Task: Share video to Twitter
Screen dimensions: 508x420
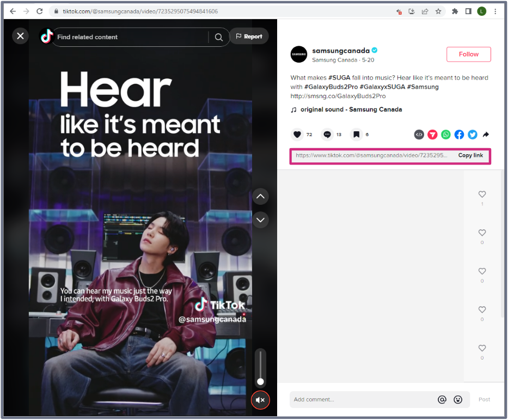Action: coord(472,135)
